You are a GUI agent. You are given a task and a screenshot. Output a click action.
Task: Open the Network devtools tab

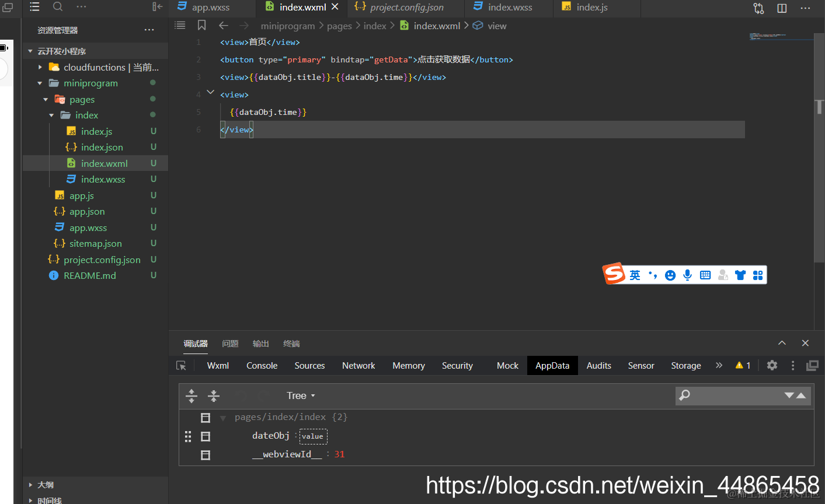click(358, 366)
